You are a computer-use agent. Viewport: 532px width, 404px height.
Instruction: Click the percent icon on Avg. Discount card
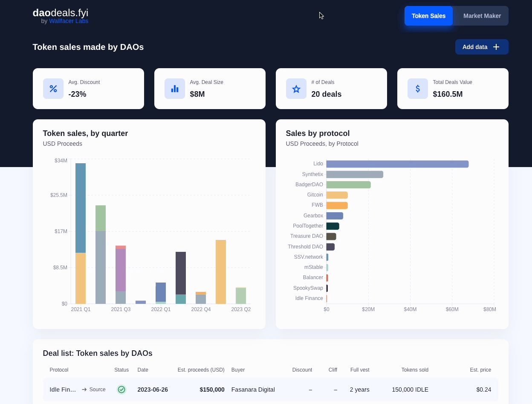point(53,89)
